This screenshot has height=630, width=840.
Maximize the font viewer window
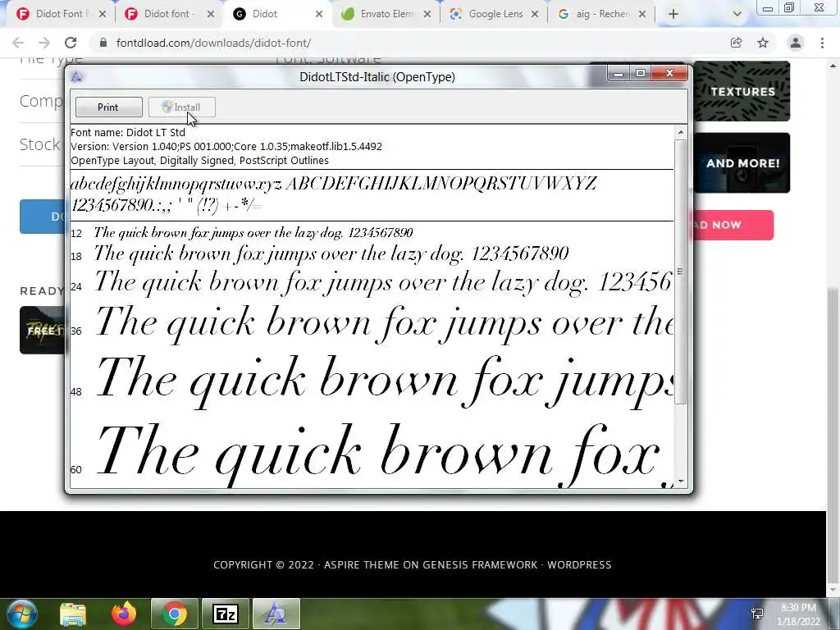640,73
